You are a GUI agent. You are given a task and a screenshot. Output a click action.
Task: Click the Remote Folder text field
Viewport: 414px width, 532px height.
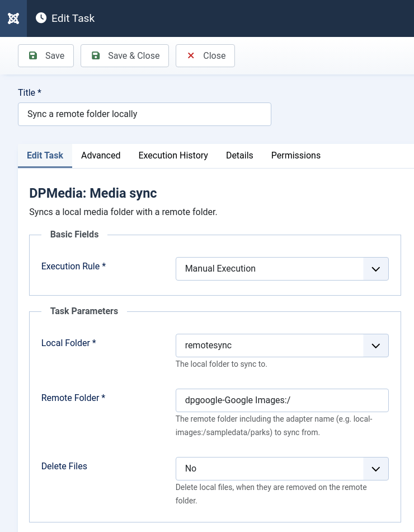click(x=282, y=400)
